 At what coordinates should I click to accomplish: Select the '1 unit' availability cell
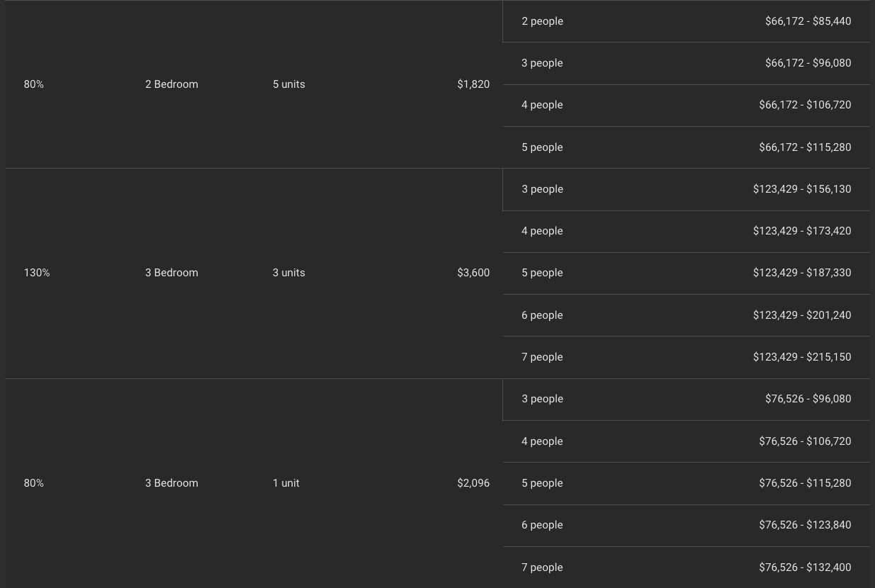pyautogui.click(x=286, y=483)
